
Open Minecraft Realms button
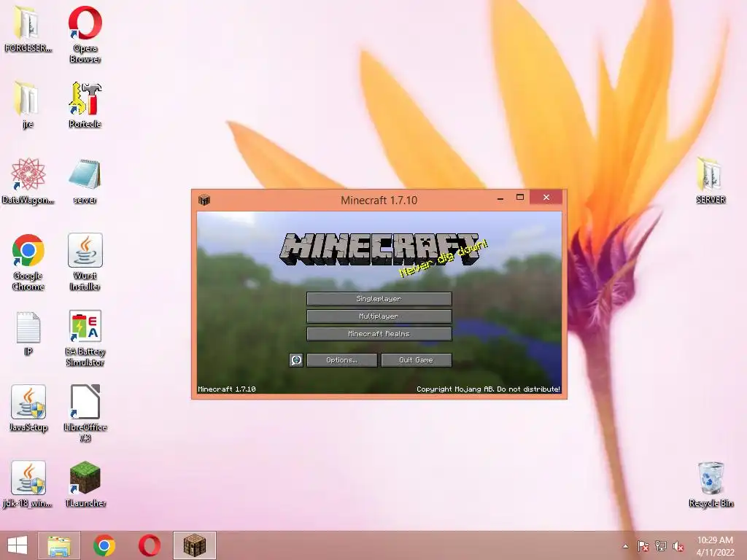coord(379,334)
